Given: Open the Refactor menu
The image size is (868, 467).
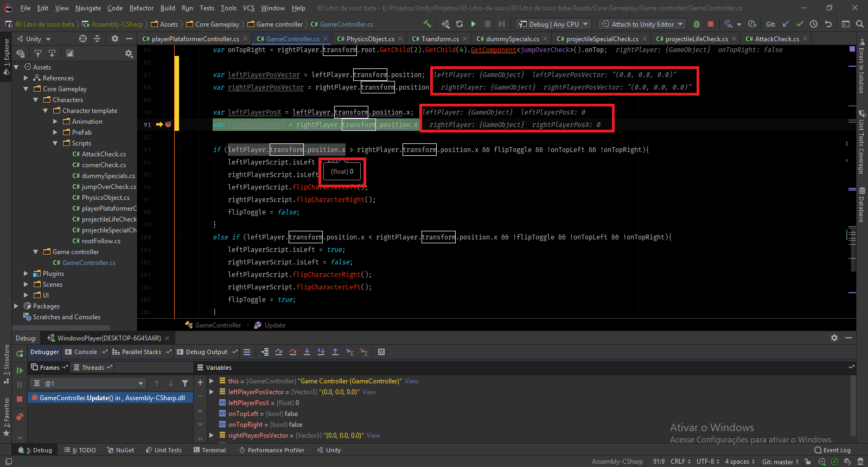Looking at the screenshot, I should pos(141,8).
